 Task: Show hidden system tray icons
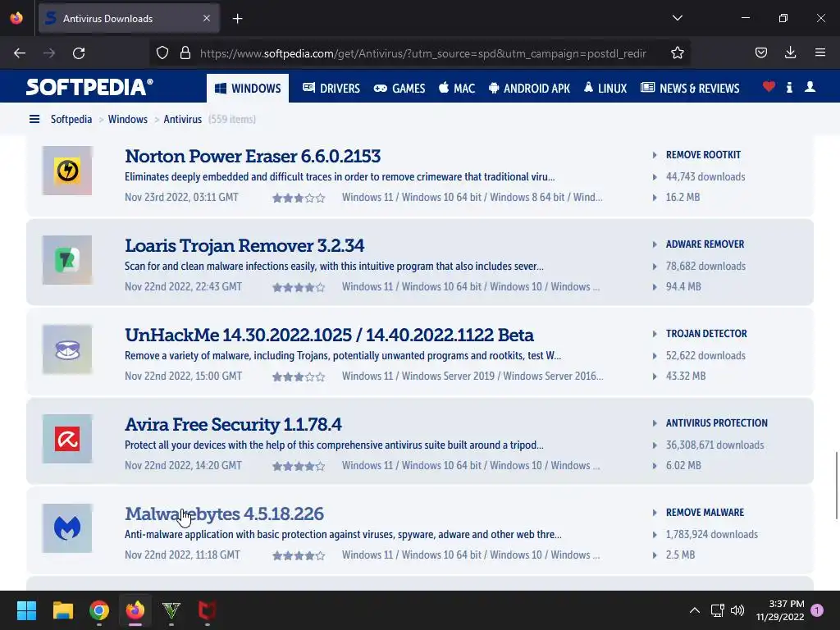pos(694,610)
